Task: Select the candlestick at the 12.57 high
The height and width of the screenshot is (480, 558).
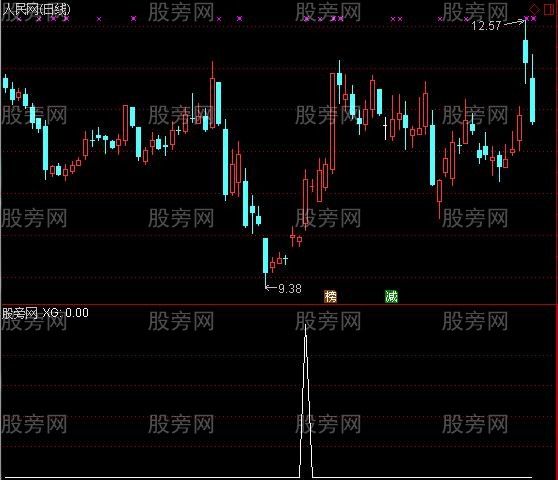Action: 525,52
